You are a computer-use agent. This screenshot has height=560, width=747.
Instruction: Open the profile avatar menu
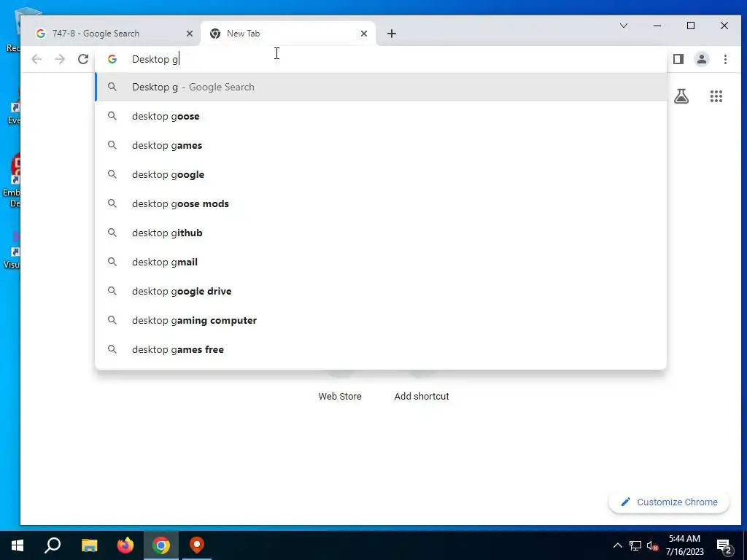coord(702,59)
